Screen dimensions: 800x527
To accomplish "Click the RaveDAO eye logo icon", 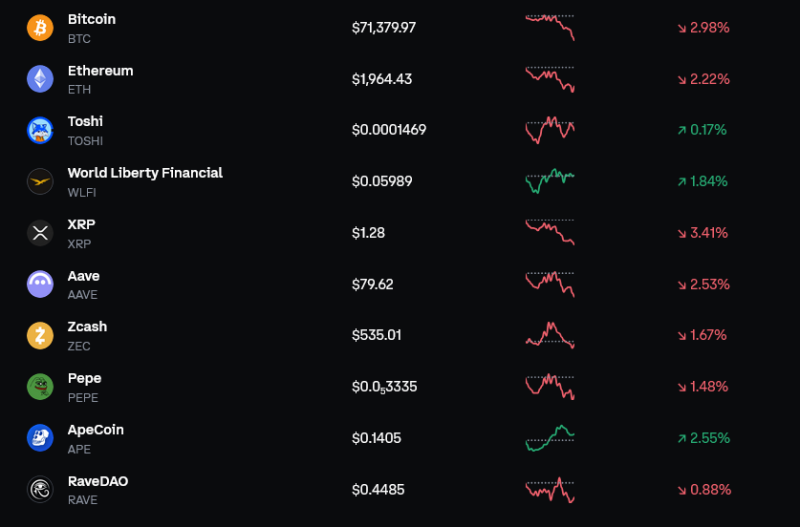I will 40,490.
